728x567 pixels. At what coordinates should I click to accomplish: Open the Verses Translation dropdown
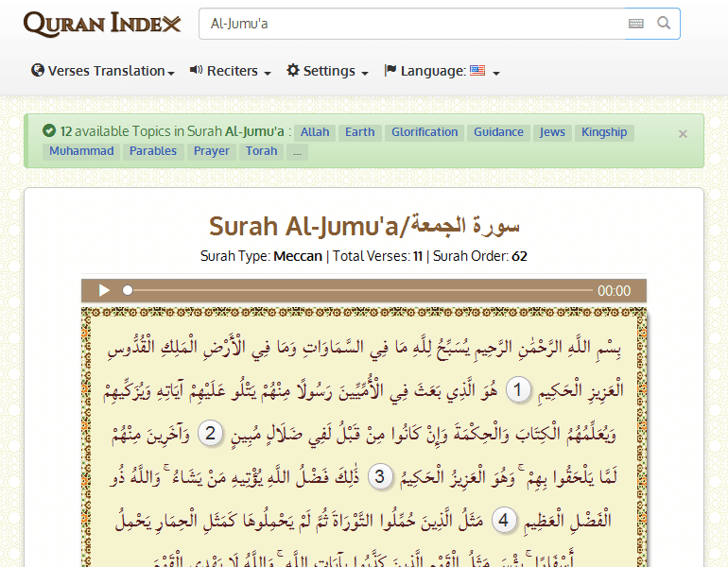click(x=103, y=71)
